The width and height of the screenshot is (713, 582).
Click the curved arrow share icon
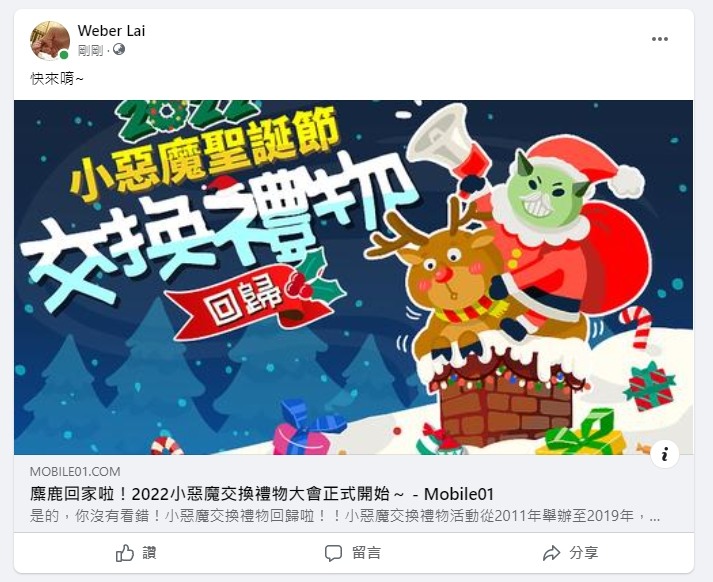pyautogui.click(x=552, y=553)
